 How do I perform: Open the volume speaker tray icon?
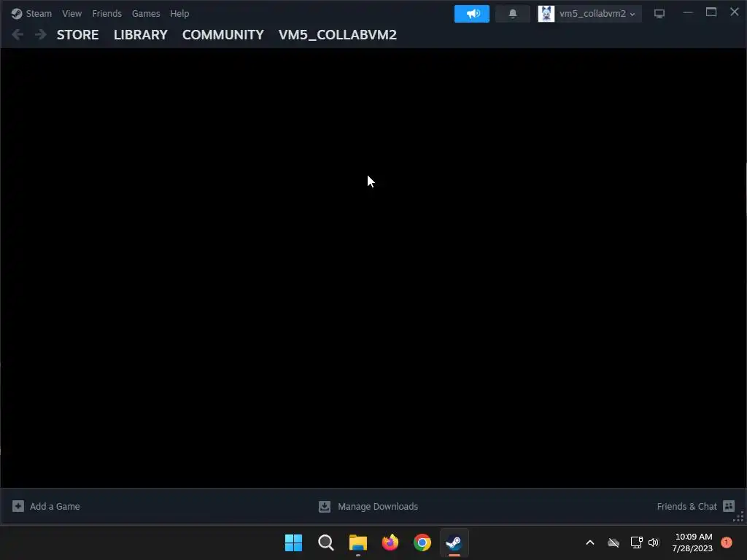tap(654, 542)
